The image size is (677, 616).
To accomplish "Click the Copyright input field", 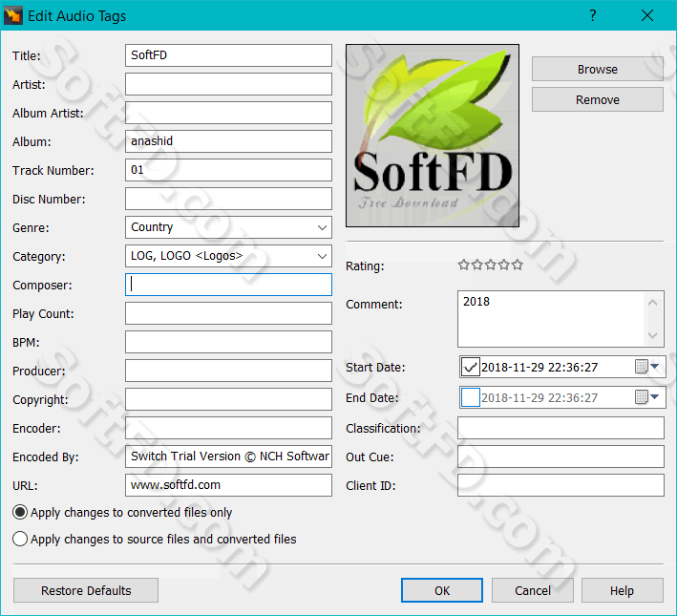I will click(228, 399).
